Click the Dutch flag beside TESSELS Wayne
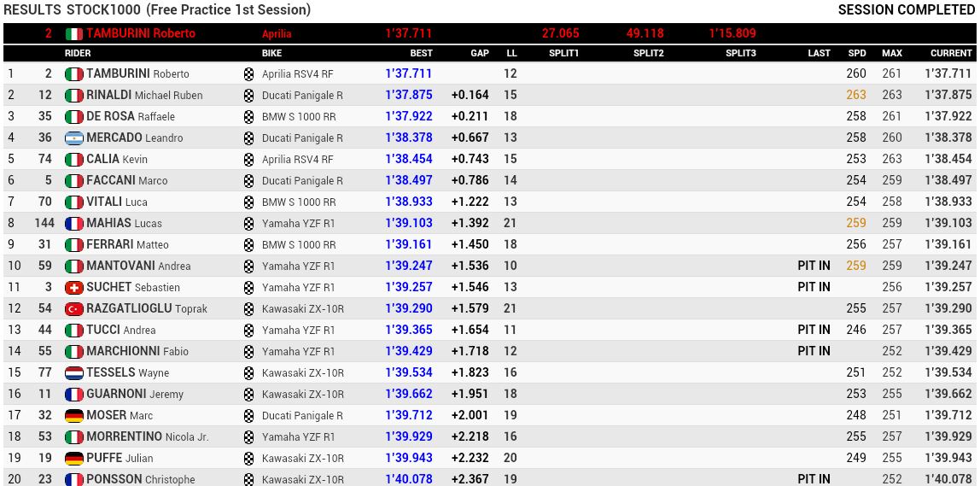Viewport: 980px width, 486px height. (73, 373)
